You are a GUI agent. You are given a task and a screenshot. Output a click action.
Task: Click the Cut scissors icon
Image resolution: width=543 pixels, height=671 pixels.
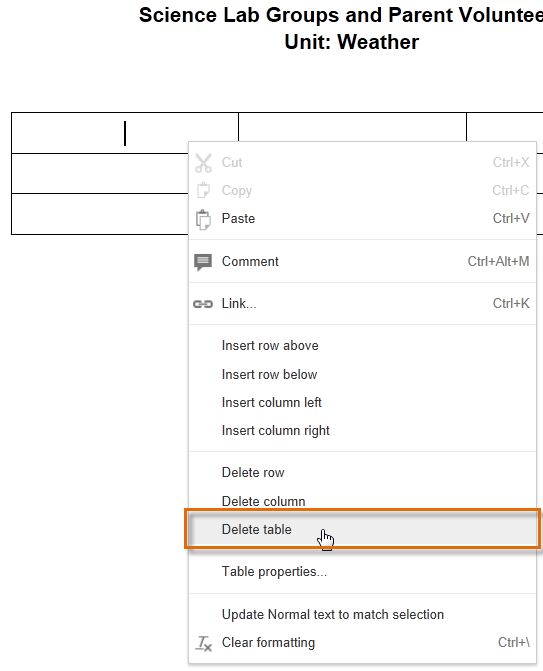click(x=203, y=163)
